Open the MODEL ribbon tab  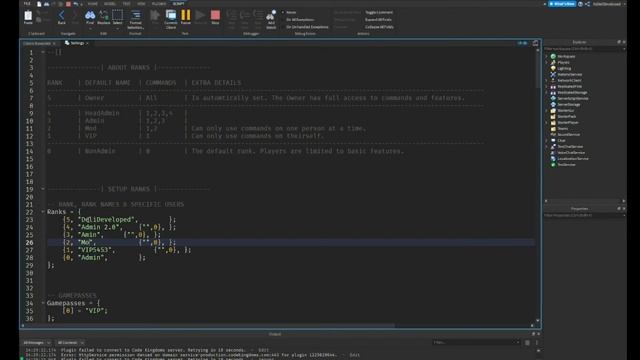[x=109, y=4]
